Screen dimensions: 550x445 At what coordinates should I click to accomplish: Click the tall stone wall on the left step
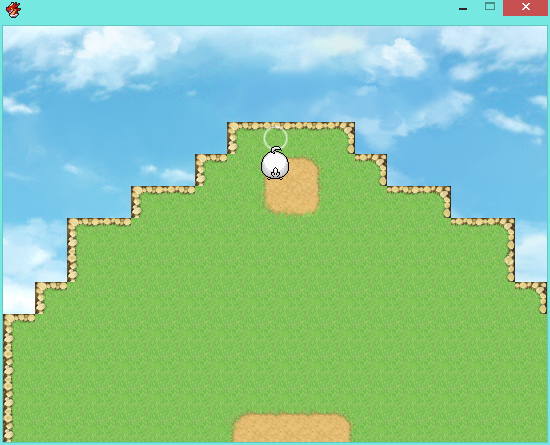[x=72, y=250]
